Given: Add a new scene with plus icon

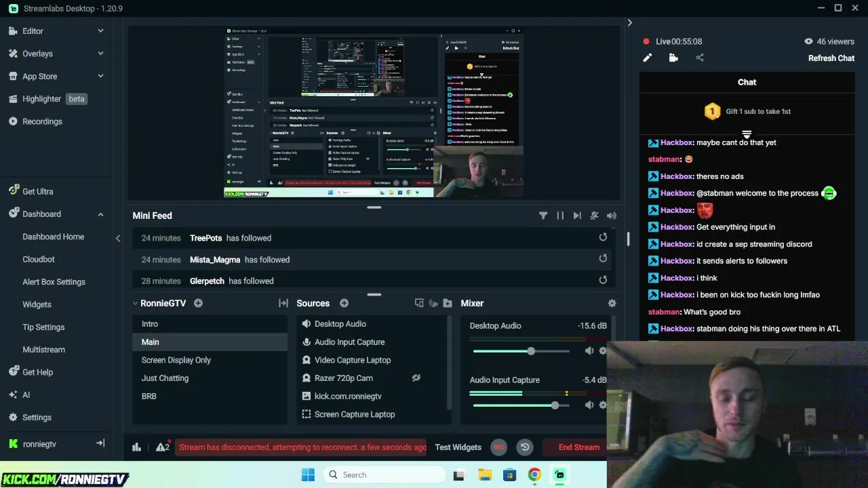Looking at the screenshot, I should (x=198, y=303).
